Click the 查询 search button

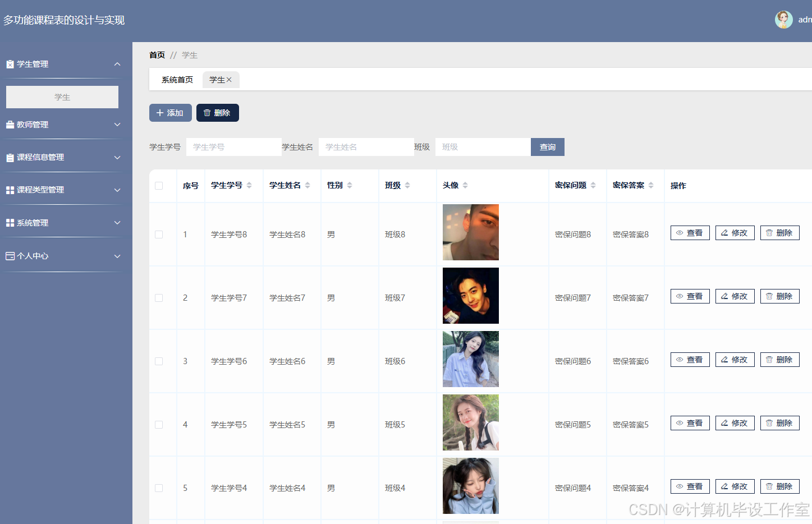click(x=547, y=146)
